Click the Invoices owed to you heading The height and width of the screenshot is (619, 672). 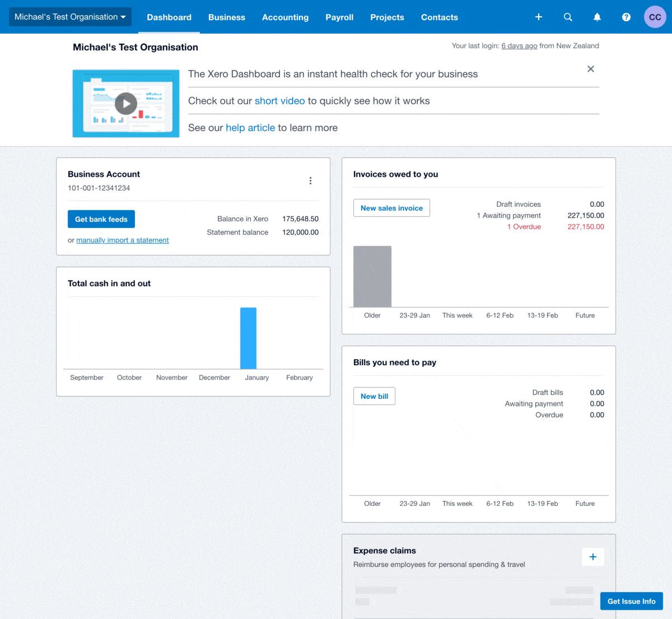[396, 174]
